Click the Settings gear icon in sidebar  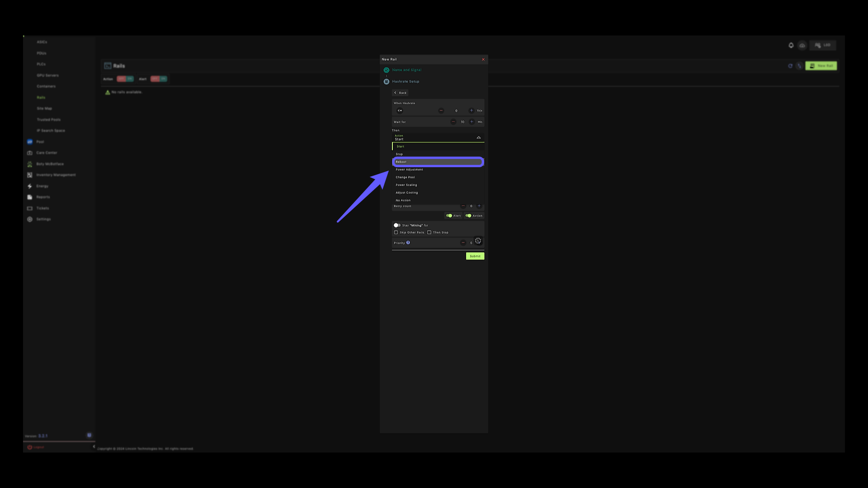(x=30, y=219)
